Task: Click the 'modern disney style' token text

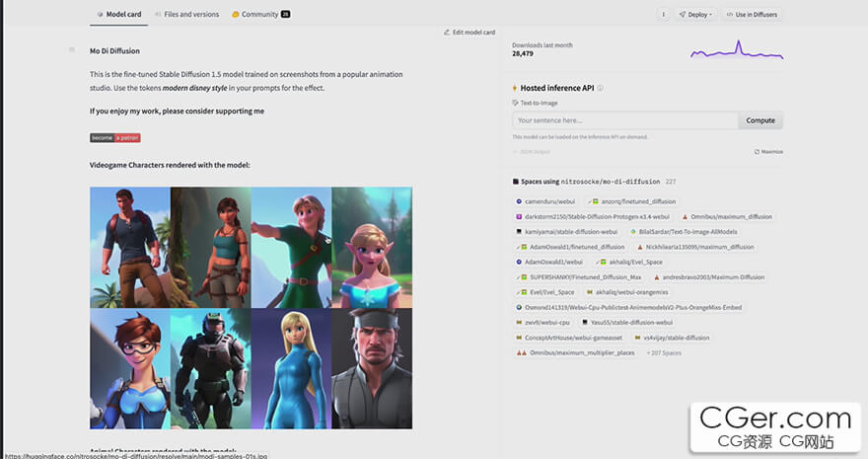Action: coord(195,88)
